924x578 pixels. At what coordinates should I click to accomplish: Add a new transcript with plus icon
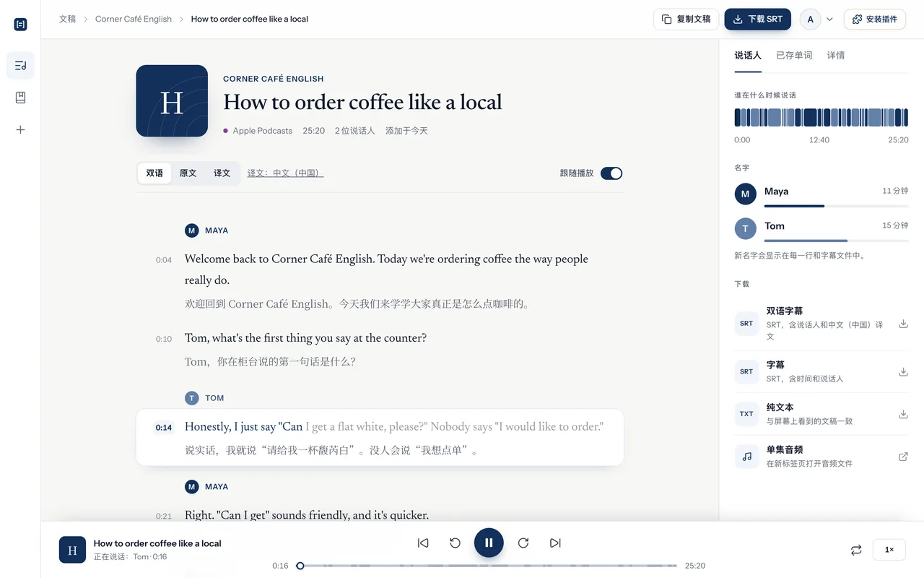pyautogui.click(x=20, y=130)
